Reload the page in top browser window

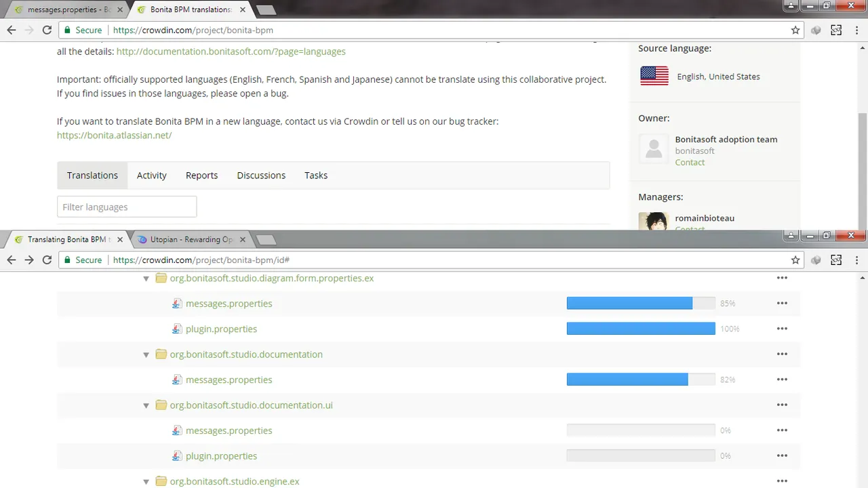pyautogui.click(x=47, y=30)
